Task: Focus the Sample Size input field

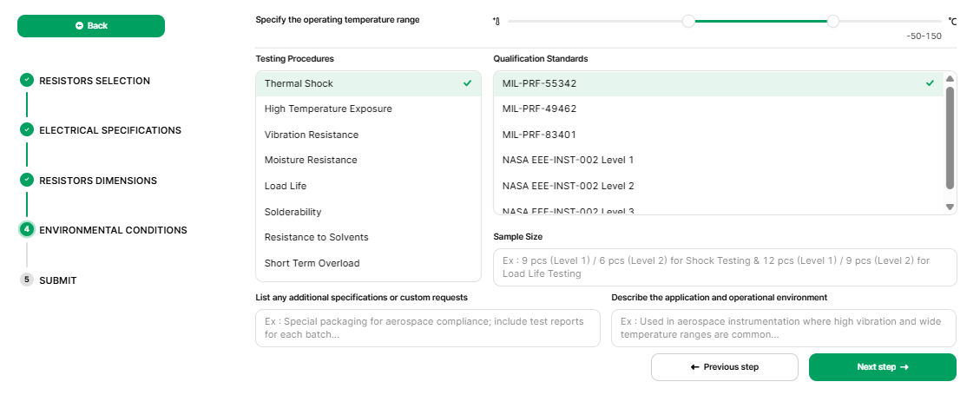Action: coord(725,267)
